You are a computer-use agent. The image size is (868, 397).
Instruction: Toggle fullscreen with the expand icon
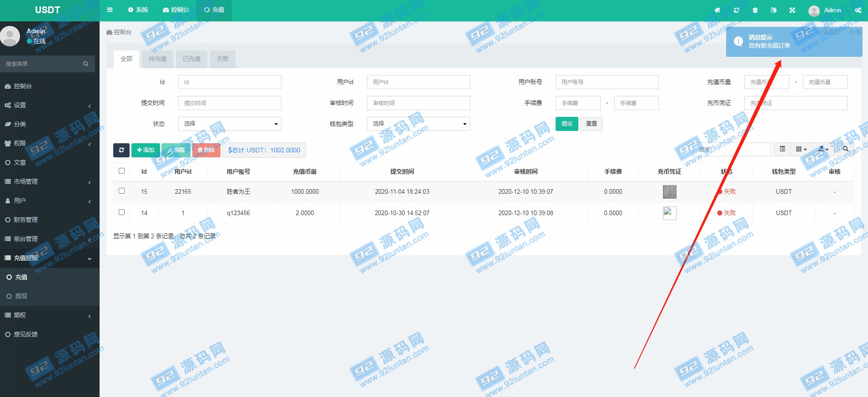(793, 10)
